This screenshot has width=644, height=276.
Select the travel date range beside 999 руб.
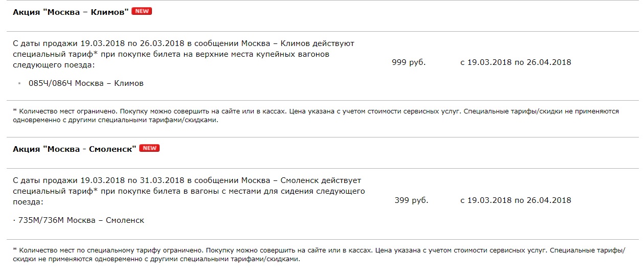[x=516, y=62]
